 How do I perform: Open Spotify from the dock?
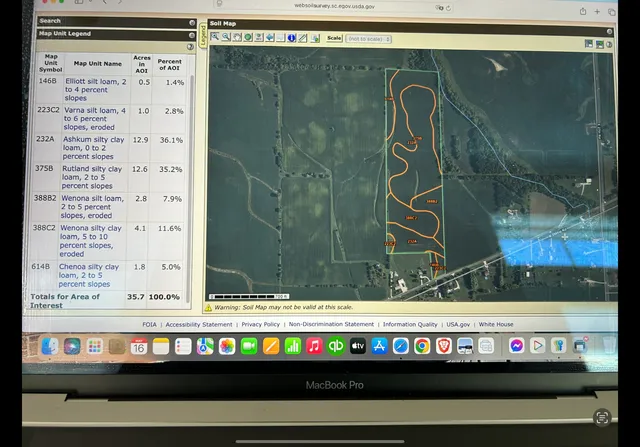[336, 345]
